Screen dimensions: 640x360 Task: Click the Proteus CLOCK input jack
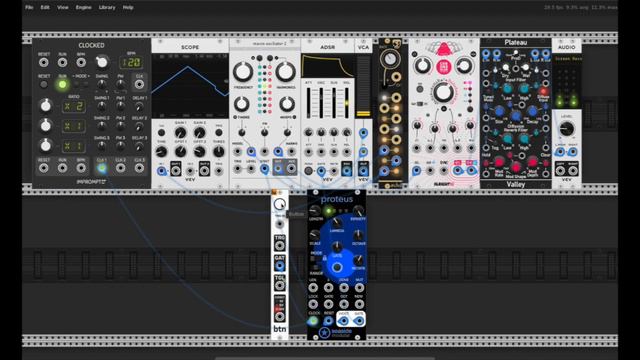[313, 321]
